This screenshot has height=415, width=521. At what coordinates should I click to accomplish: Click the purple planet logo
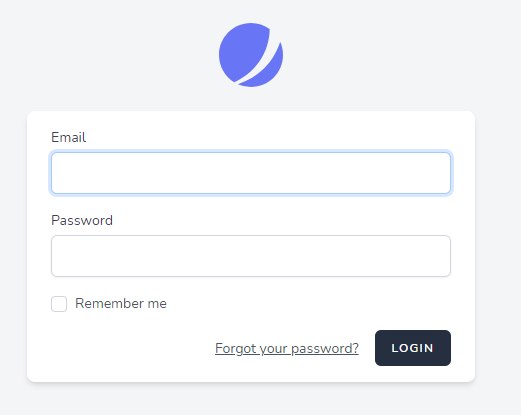tap(251, 55)
